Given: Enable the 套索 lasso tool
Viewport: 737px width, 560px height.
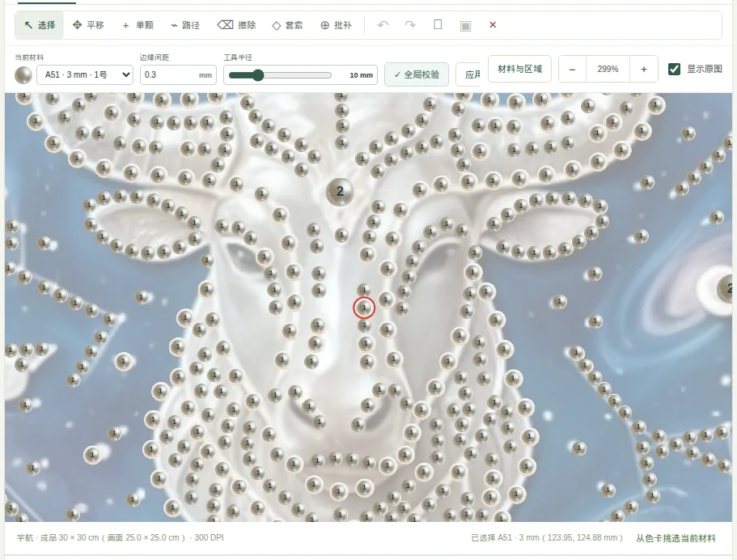Looking at the screenshot, I should pyautogui.click(x=288, y=25).
